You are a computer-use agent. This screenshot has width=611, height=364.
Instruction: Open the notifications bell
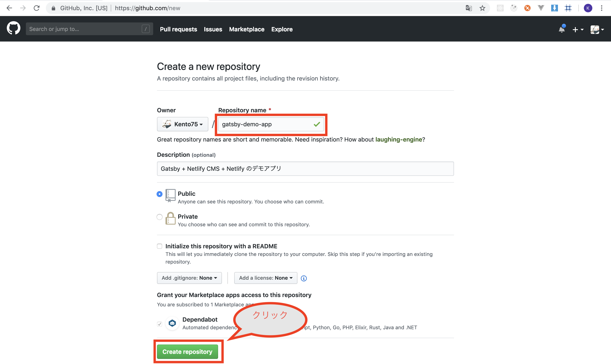tap(561, 29)
